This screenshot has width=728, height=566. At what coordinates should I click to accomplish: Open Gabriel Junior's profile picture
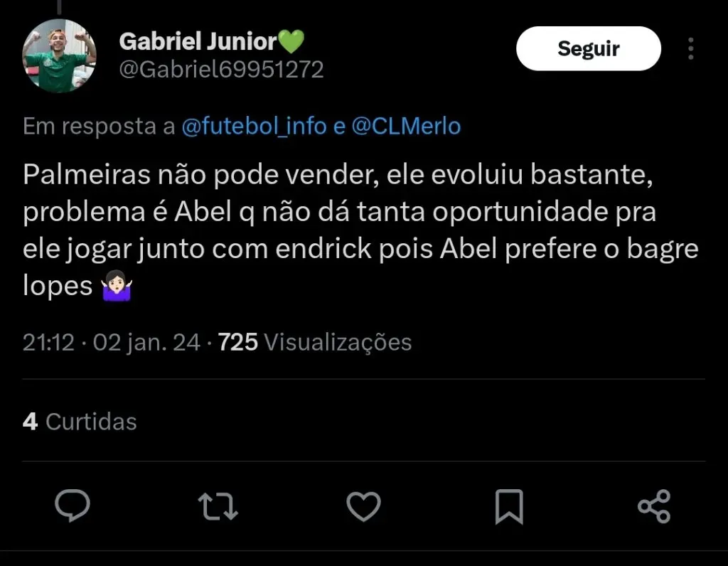(x=60, y=56)
